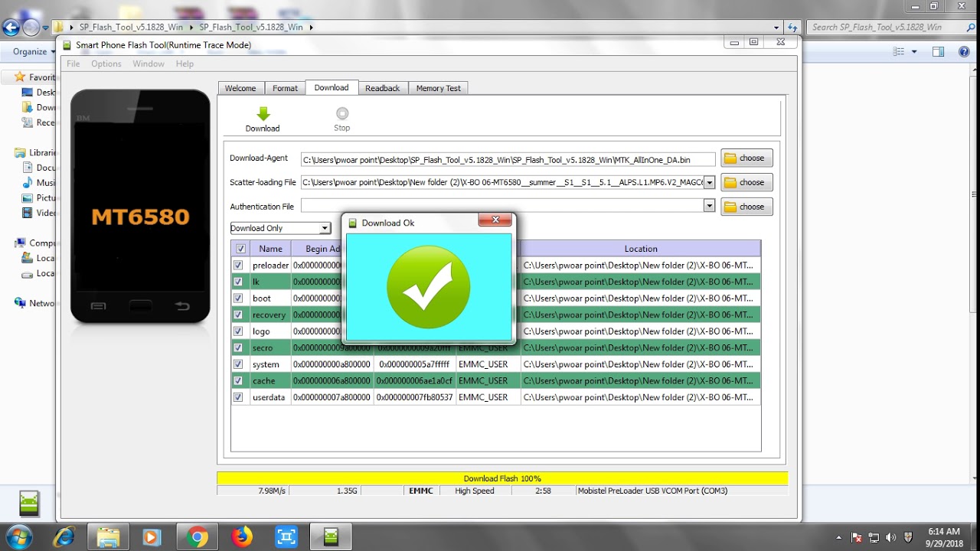
Task: Click the phone back button icon on device image
Action: pyautogui.click(x=182, y=306)
